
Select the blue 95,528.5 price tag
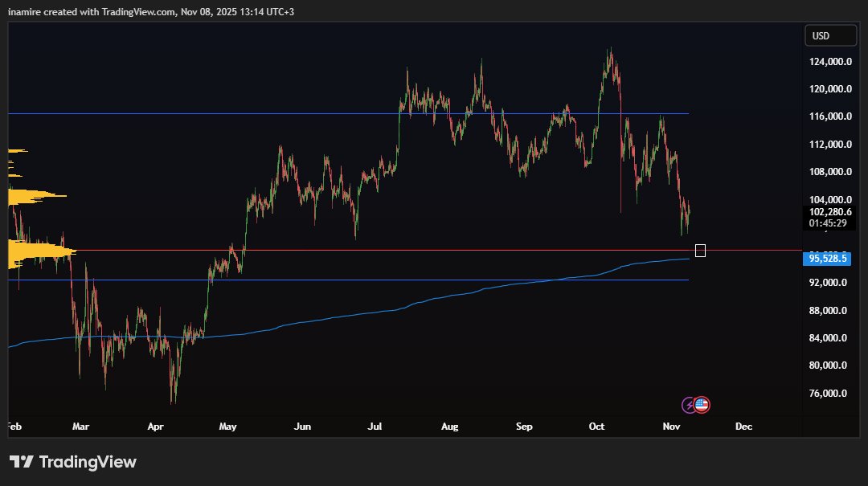pos(828,259)
